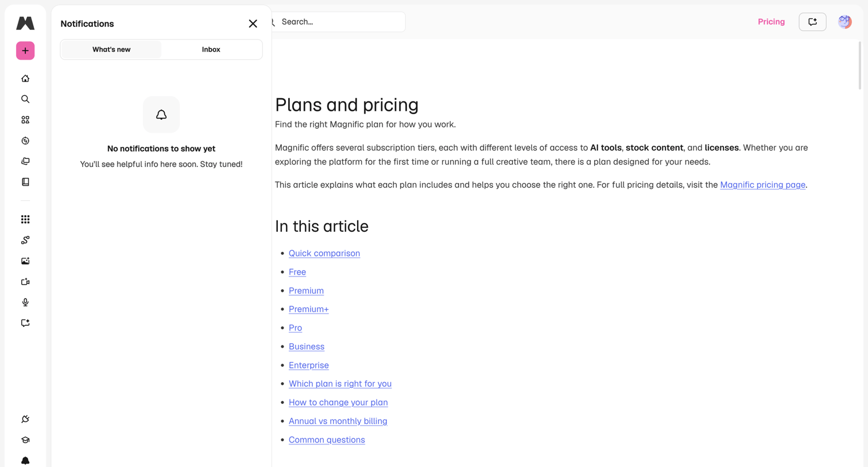Open the user profile avatar
868x467 pixels.
pos(844,22)
